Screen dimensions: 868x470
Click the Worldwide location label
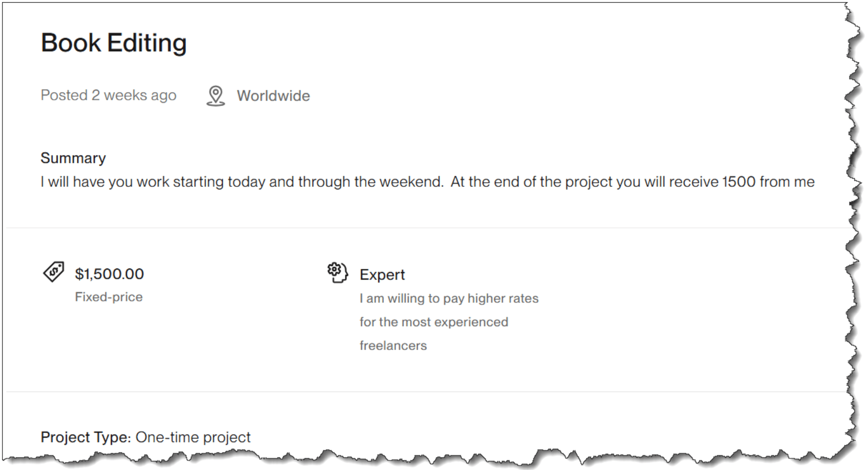(x=273, y=96)
